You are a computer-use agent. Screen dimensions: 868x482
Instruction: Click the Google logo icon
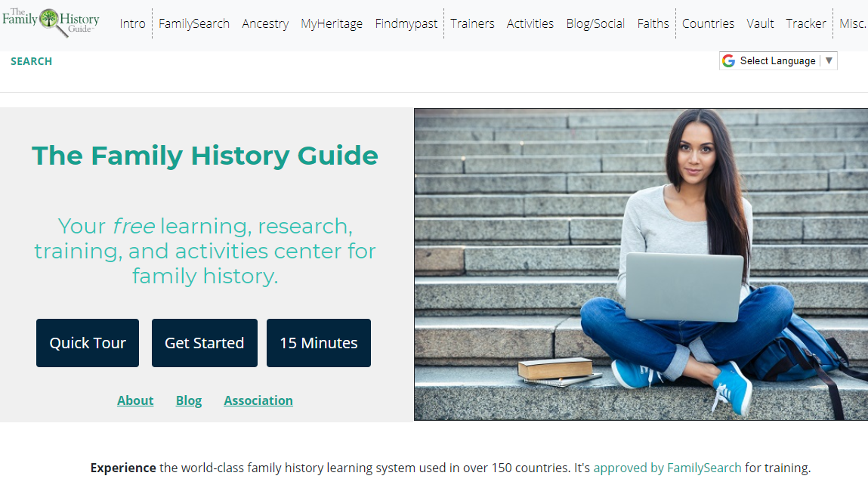pyautogui.click(x=728, y=61)
